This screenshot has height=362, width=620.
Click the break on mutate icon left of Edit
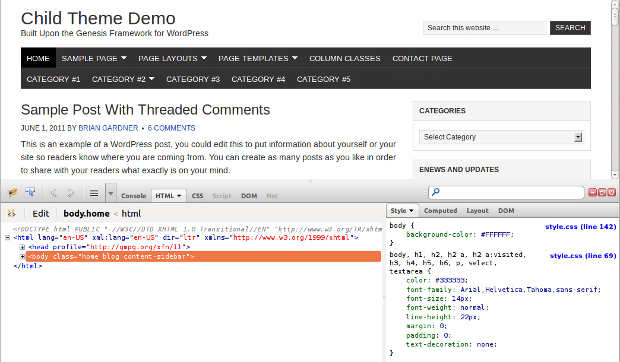pyautogui.click(x=11, y=214)
